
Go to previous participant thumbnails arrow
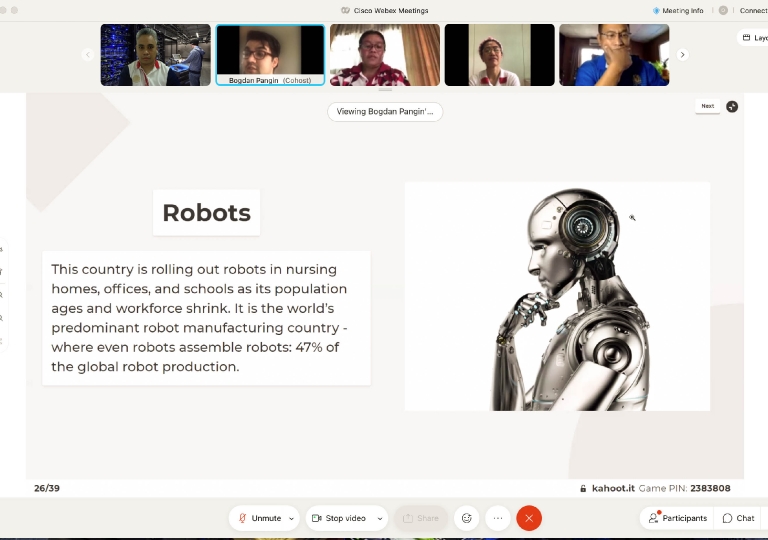click(88, 55)
